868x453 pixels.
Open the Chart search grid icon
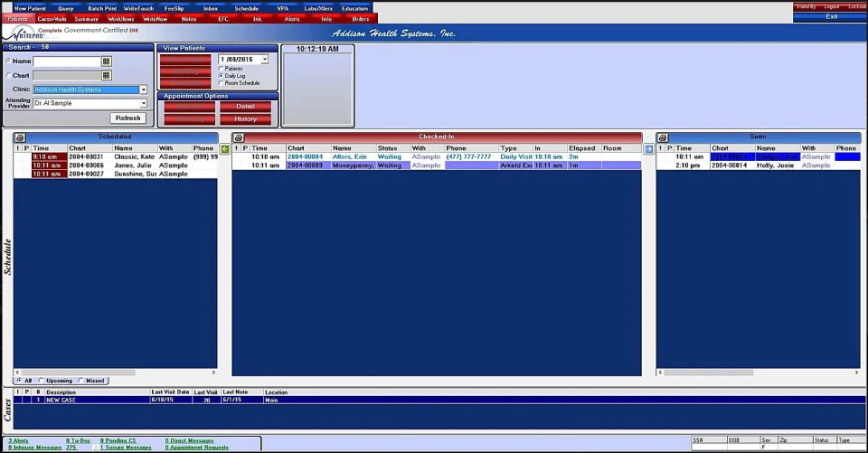(107, 75)
